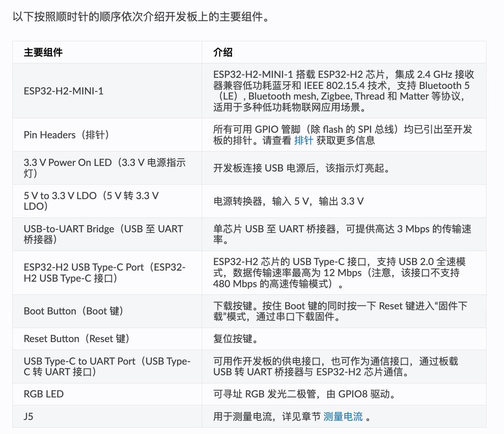Click the 3 Mbps bridge description
The image size is (504, 434).
click(343, 234)
